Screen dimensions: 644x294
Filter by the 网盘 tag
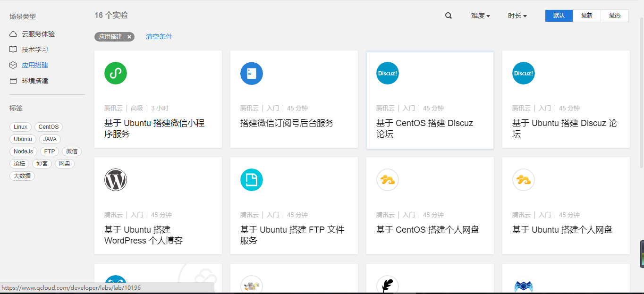65,164
